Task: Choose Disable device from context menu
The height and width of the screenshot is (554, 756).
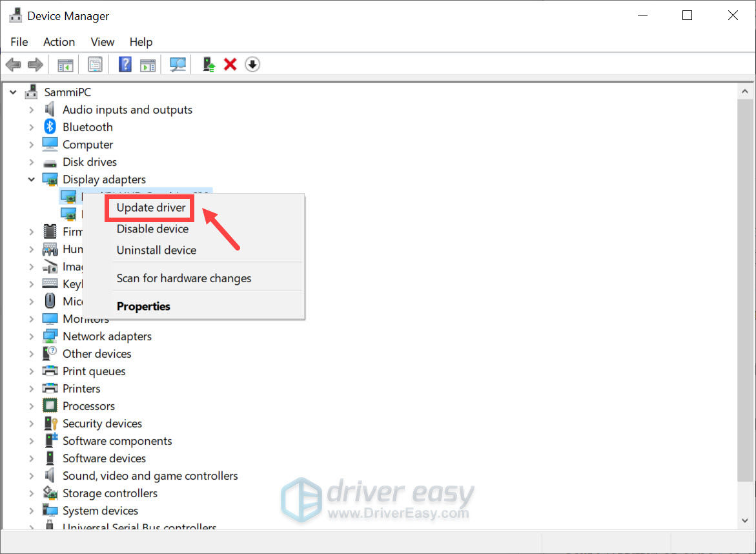Action: pyautogui.click(x=152, y=229)
